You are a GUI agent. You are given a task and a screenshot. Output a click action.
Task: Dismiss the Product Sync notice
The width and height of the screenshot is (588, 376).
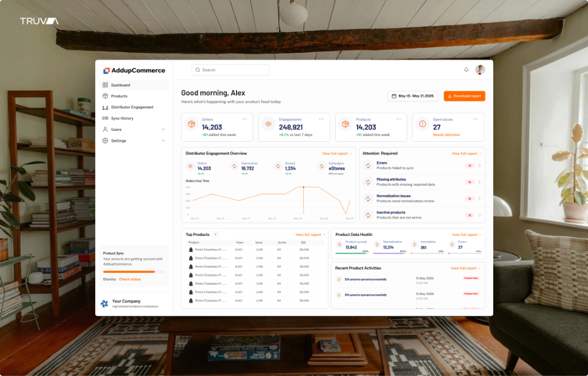[110, 280]
